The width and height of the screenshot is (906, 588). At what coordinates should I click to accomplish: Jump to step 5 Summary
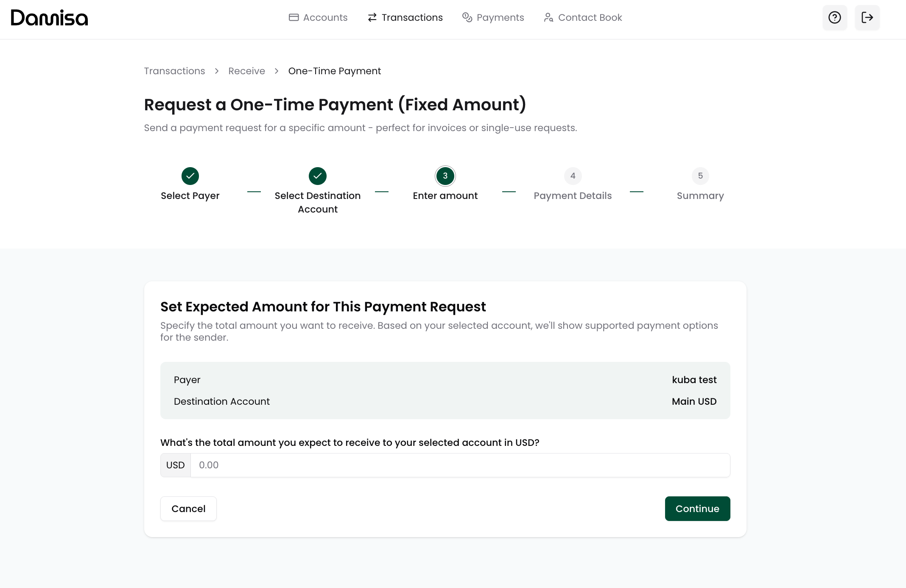point(700,176)
